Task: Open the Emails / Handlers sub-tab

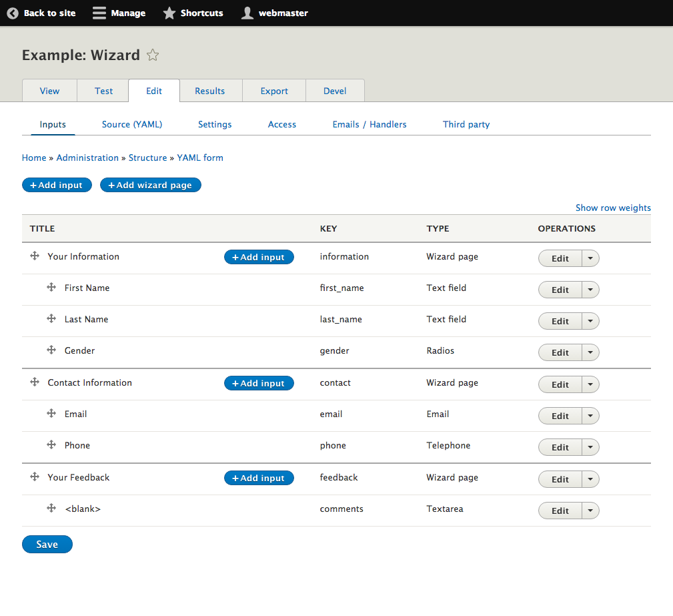Action: [370, 124]
